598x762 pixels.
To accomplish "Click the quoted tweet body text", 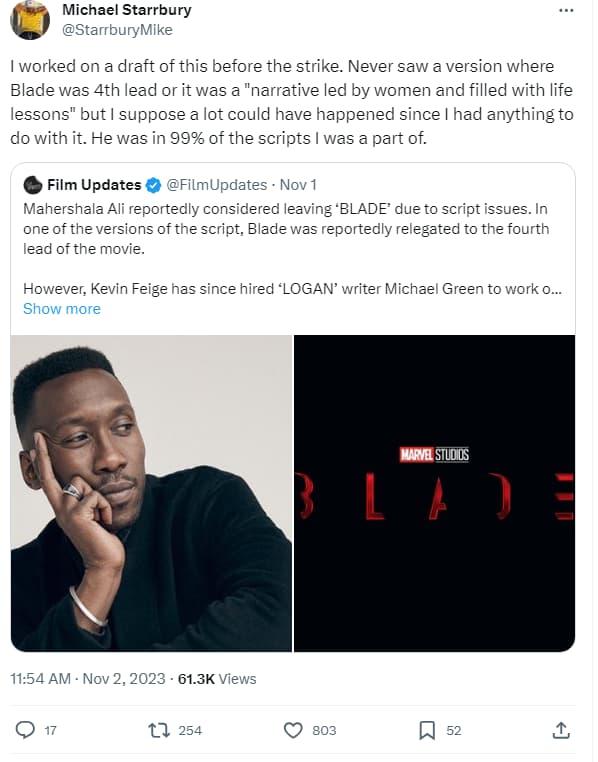I will (x=292, y=249).
